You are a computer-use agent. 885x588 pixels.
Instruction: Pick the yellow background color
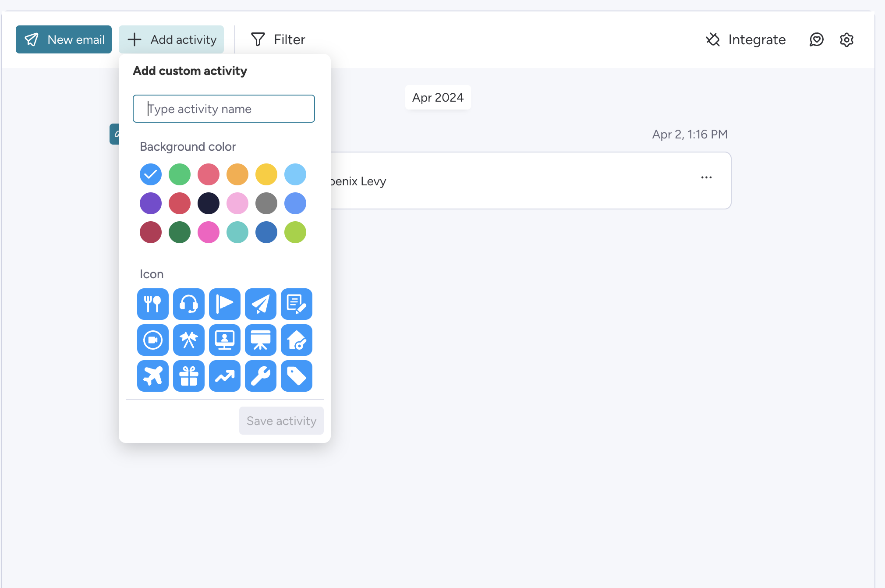pos(266,174)
